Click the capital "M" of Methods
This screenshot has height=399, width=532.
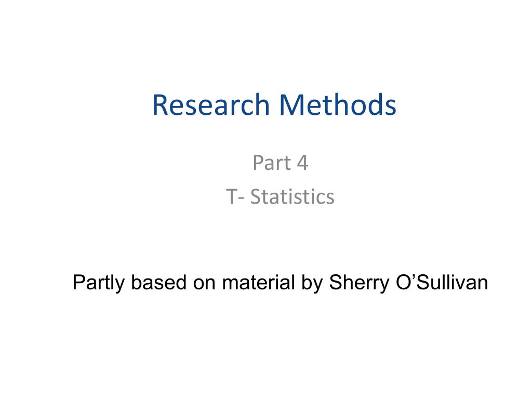pos(291,105)
